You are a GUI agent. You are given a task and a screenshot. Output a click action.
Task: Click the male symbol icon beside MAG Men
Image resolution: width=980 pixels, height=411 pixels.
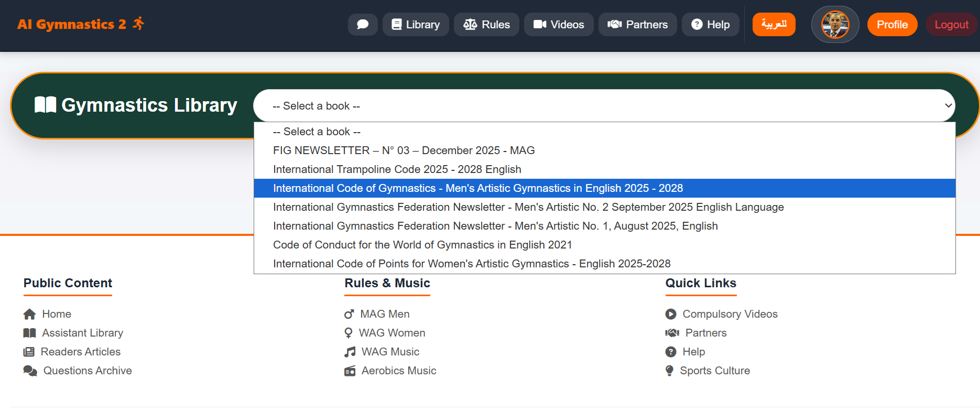point(349,314)
